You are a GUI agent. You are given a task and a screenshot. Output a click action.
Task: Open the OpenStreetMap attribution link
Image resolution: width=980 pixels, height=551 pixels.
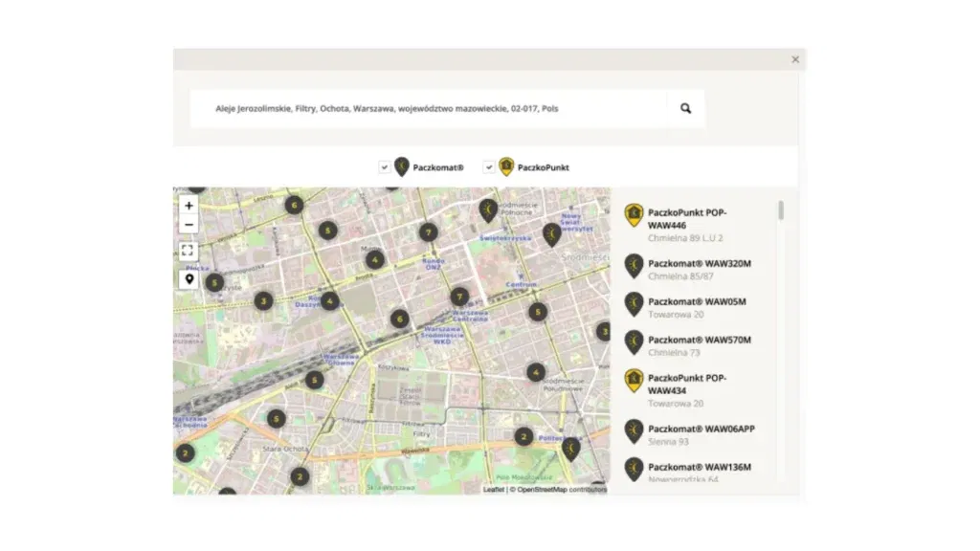tap(542, 489)
